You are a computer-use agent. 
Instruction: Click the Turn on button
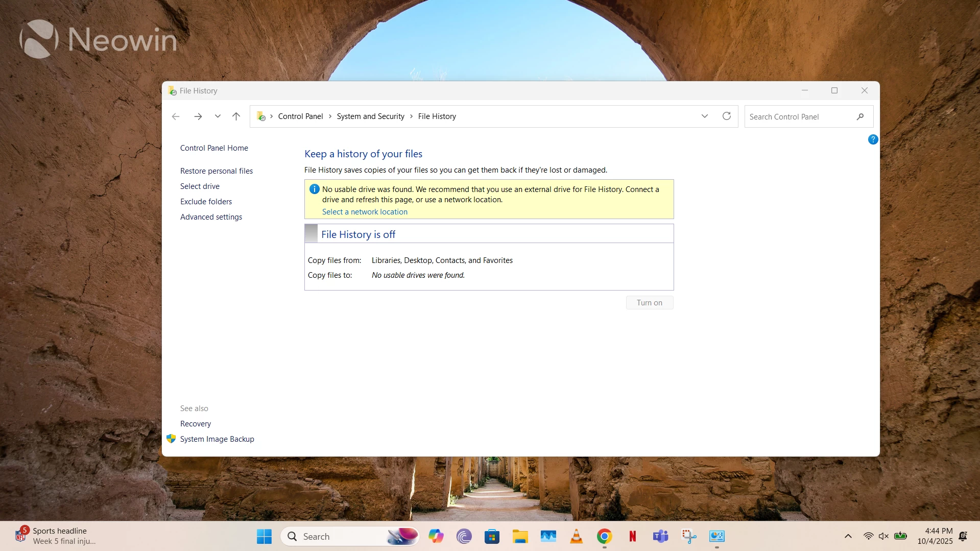pos(649,303)
